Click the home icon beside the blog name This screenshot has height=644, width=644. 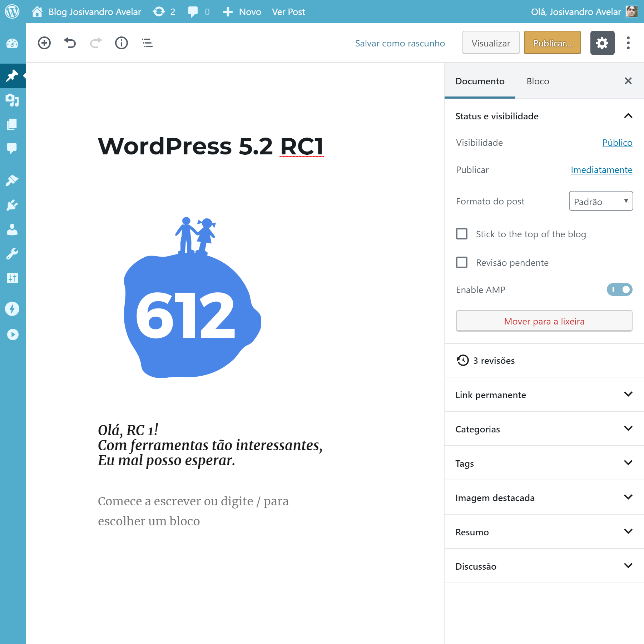click(x=37, y=12)
